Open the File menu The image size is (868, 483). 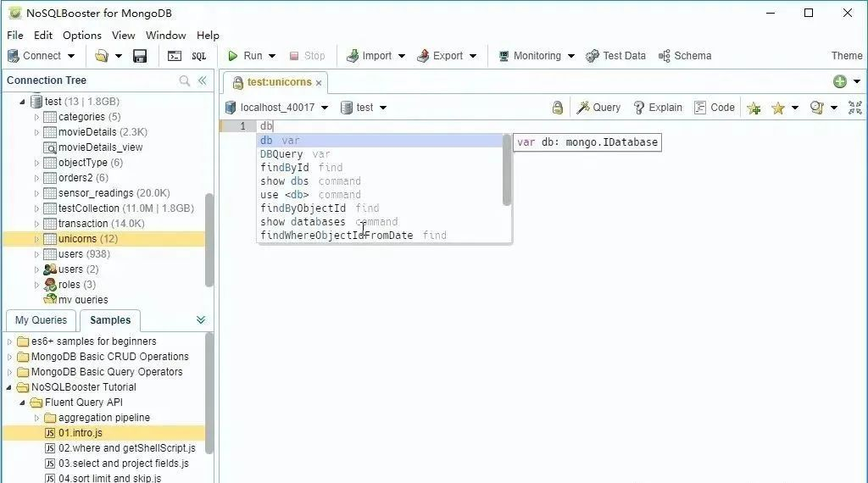pyautogui.click(x=15, y=36)
